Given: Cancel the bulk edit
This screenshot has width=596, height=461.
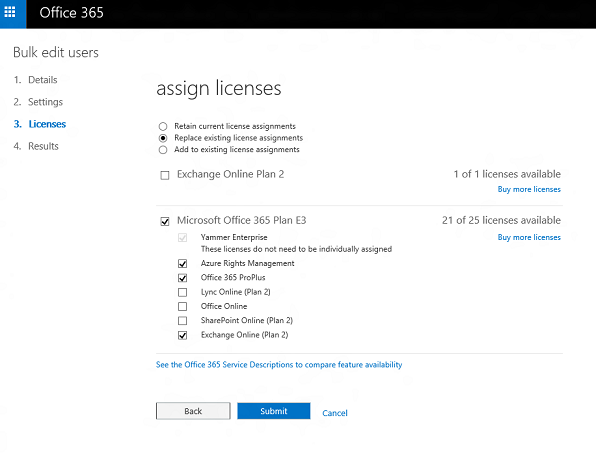Looking at the screenshot, I should point(334,413).
